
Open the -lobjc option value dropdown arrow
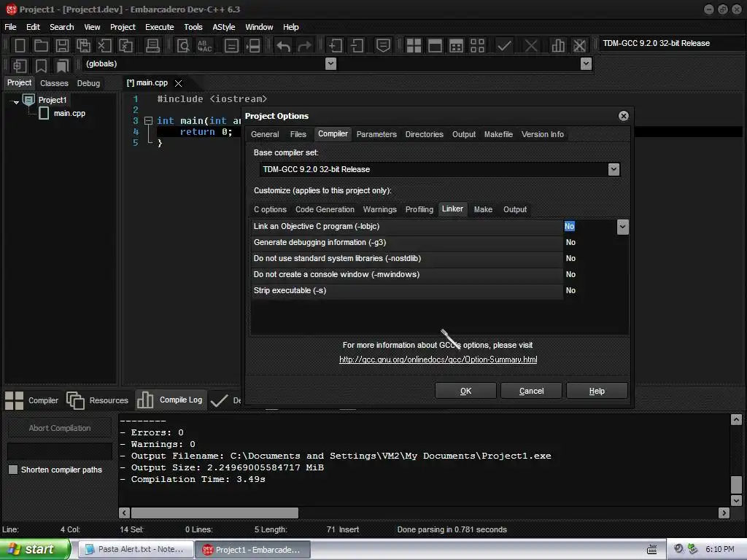[622, 227]
